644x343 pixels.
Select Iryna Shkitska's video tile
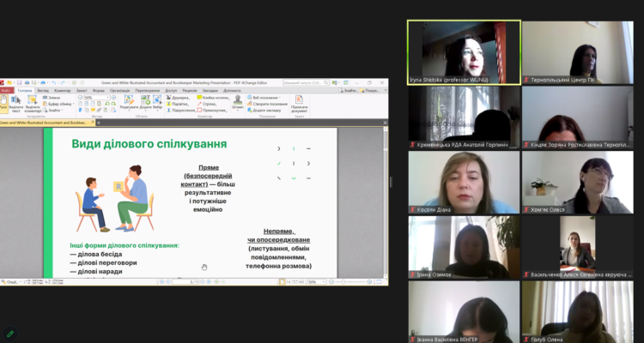coord(464,52)
